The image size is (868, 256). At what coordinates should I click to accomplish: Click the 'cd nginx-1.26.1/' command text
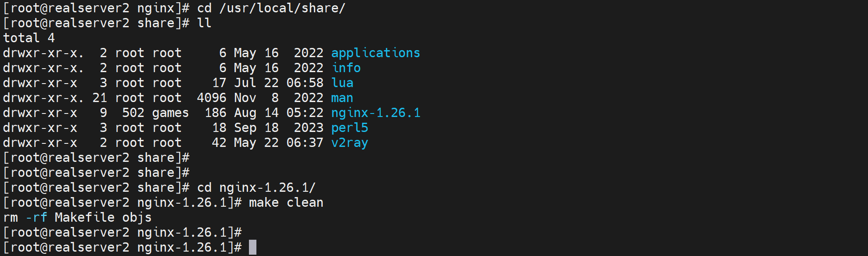coord(256,188)
